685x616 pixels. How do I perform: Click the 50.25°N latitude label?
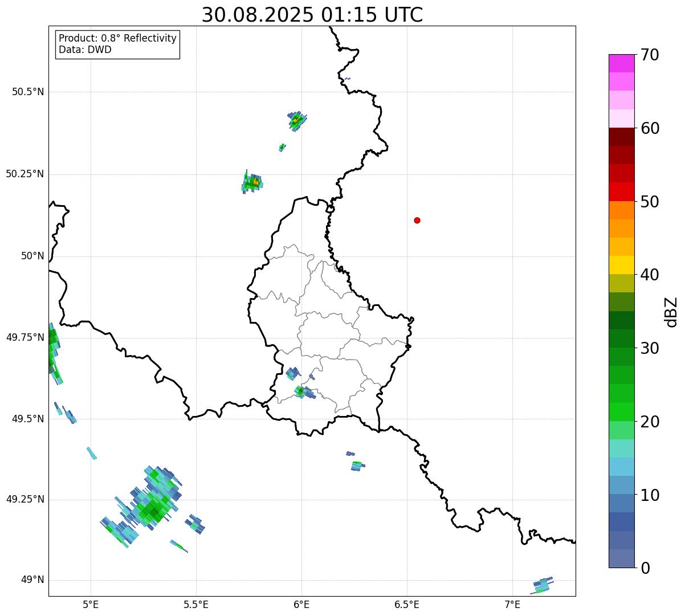click(25, 174)
